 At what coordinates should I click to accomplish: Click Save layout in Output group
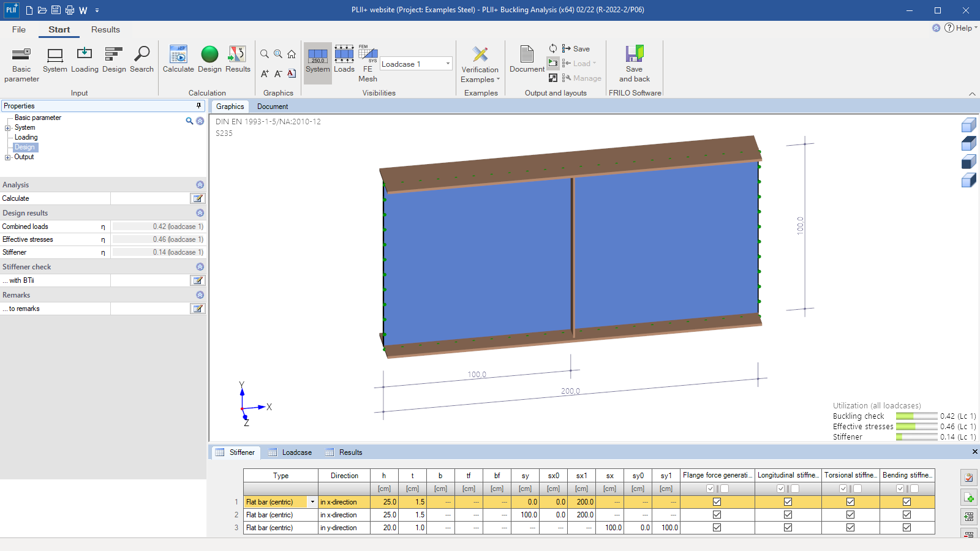pyautogui.click(x=576, y=49)
